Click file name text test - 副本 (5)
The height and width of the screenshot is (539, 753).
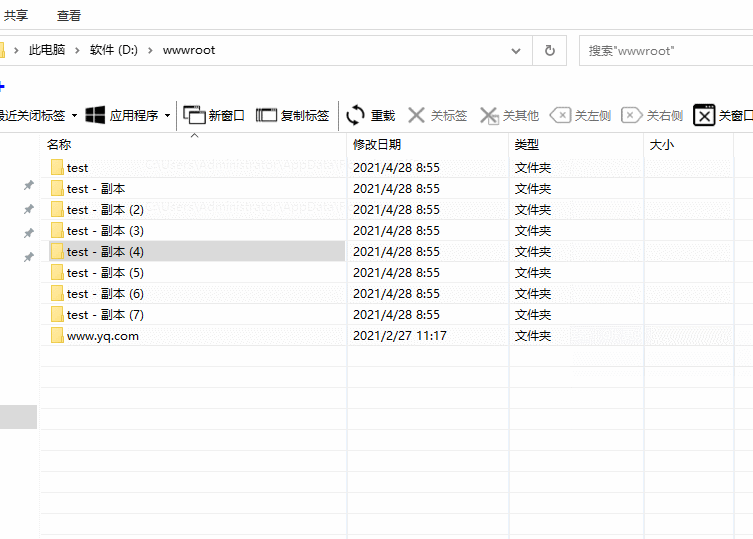click(x=105, y=273)
